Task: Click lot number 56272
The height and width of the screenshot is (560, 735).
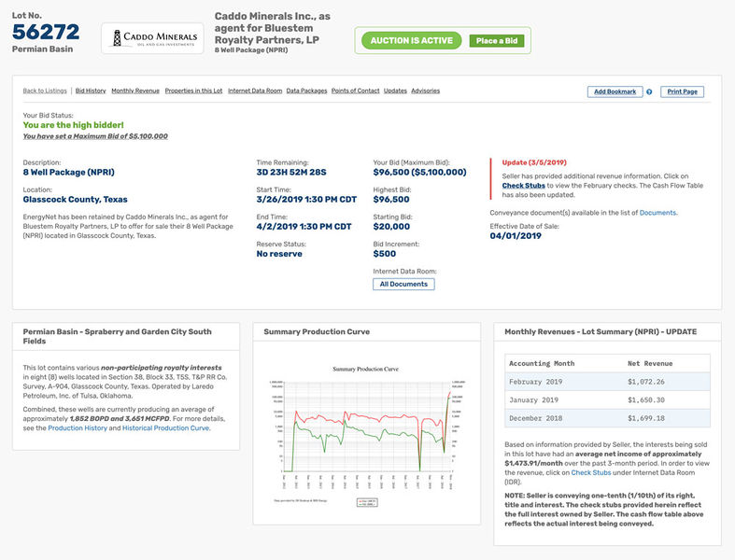Action: [46, 32]
